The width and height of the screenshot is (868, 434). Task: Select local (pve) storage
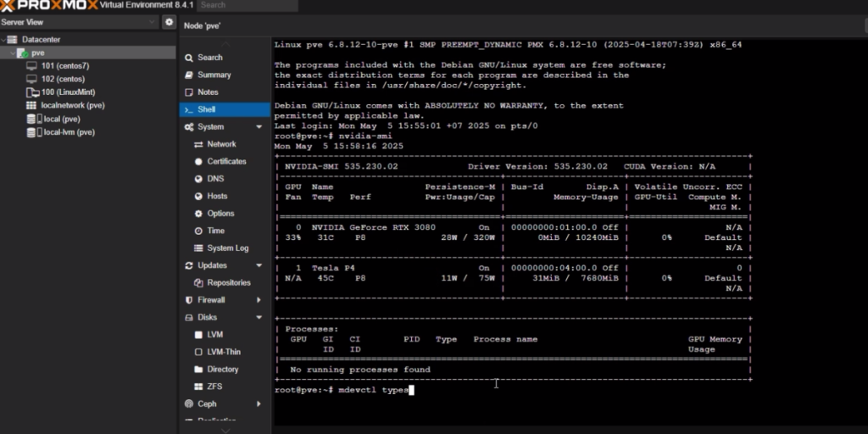click(61, 119)
